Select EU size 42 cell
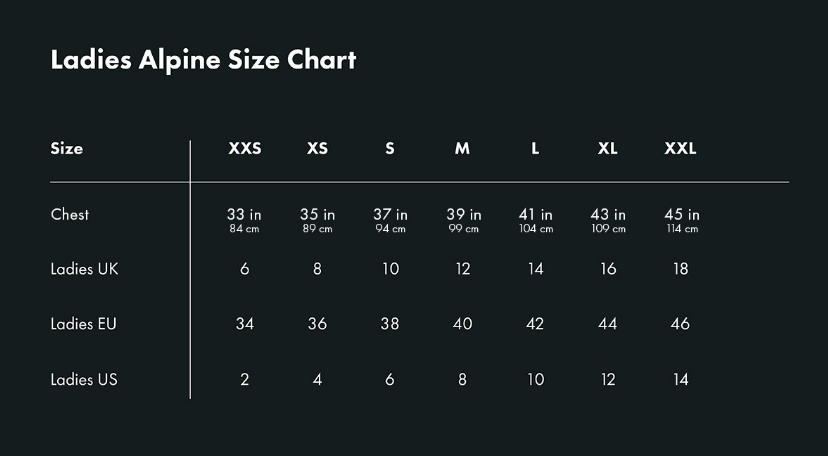The image size is (828, 456). [535, 324]
